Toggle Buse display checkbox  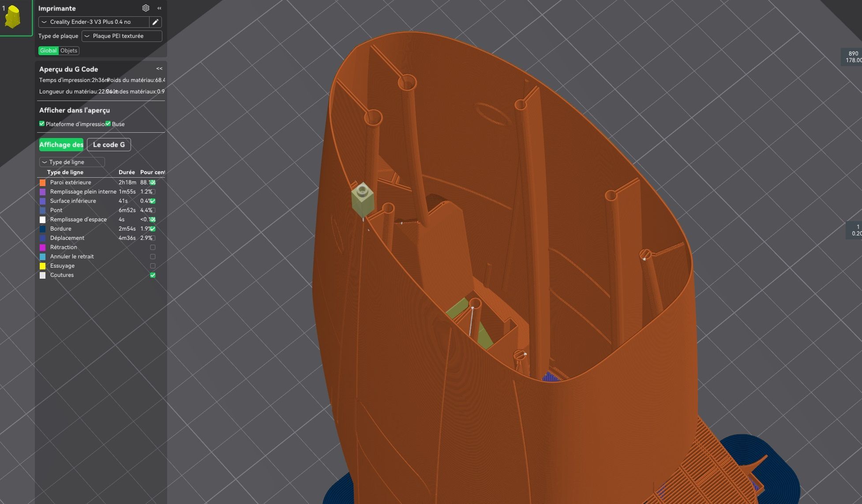[108, 124]
